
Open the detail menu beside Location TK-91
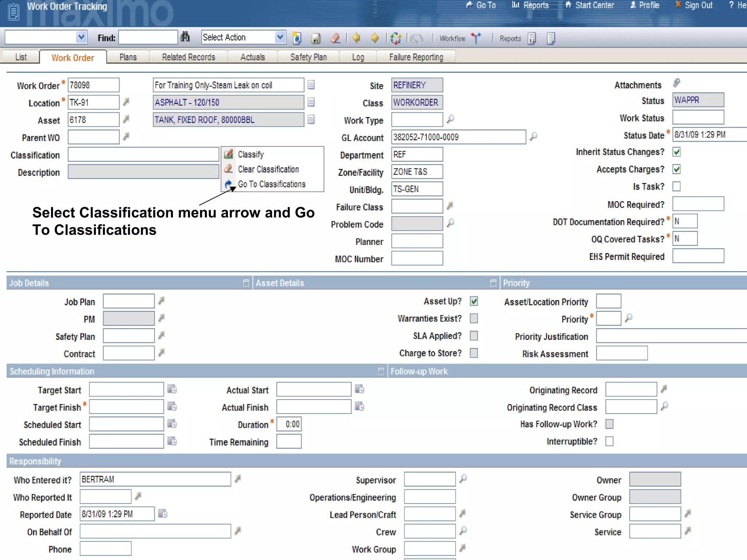(x=126, y=102)
